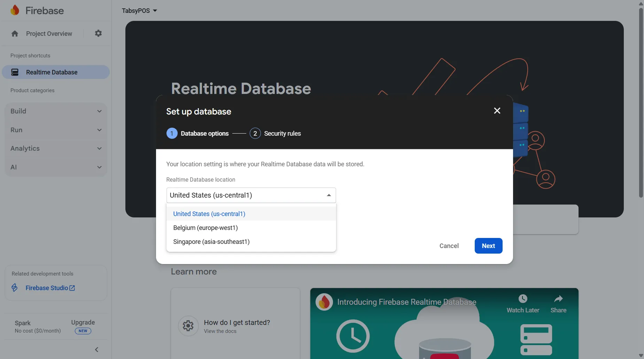
Task: Open the Introducing Firebase Realtime Database video title
Action: click(406, 302)
